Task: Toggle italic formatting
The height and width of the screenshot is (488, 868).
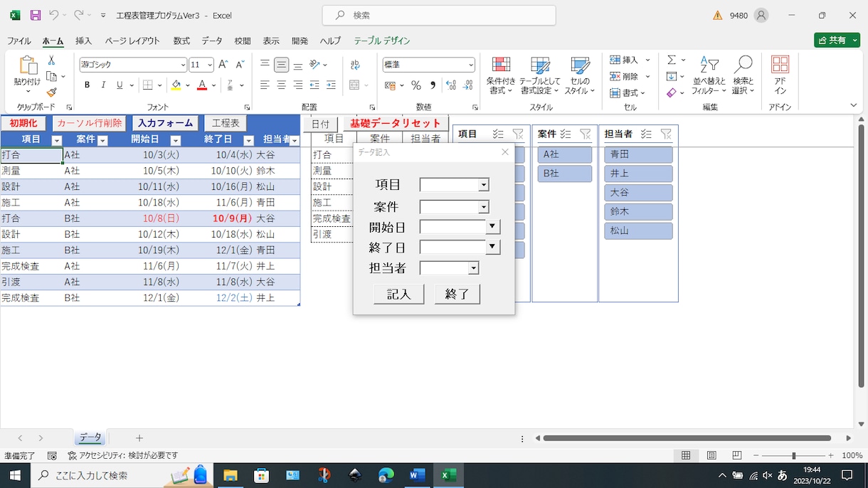Action: (x=103, y=85)
